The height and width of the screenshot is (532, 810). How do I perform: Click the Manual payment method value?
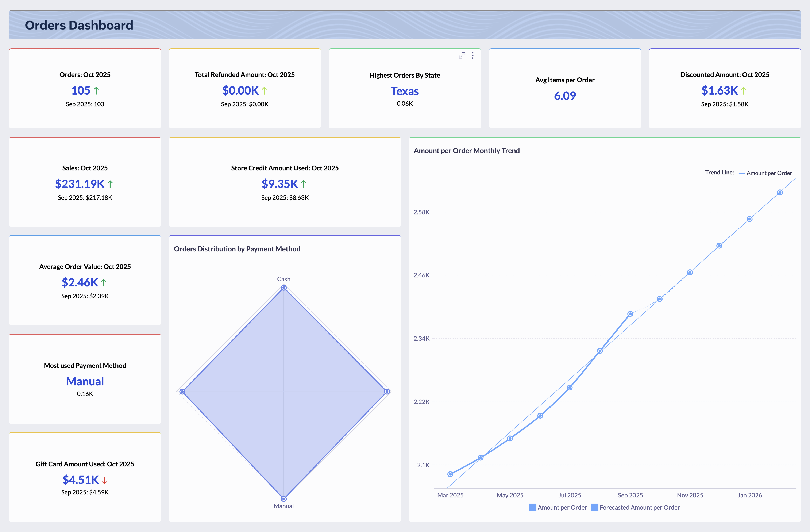click(85, 381)
